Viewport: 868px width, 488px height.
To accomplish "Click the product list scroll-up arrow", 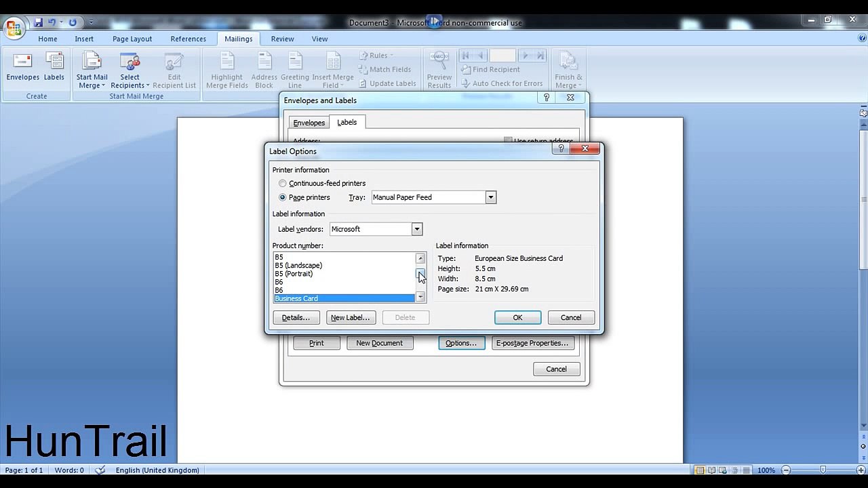I will 420,258.
